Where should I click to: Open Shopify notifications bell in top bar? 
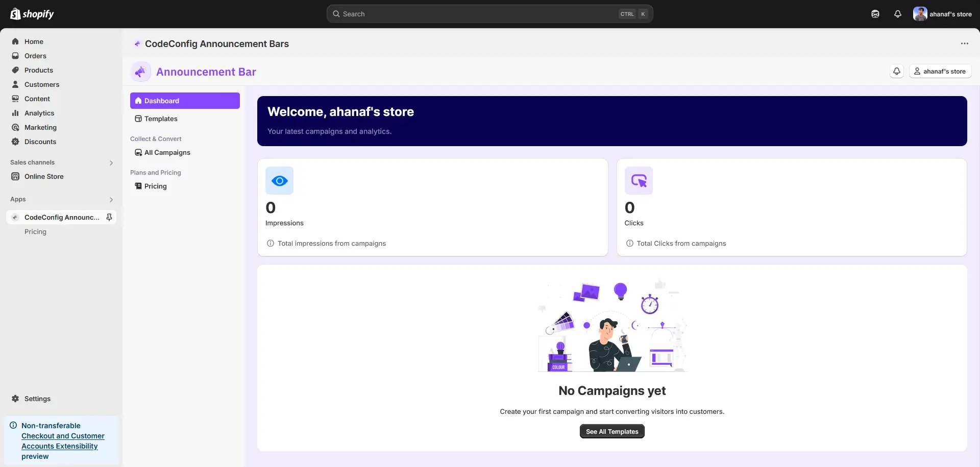898,14
